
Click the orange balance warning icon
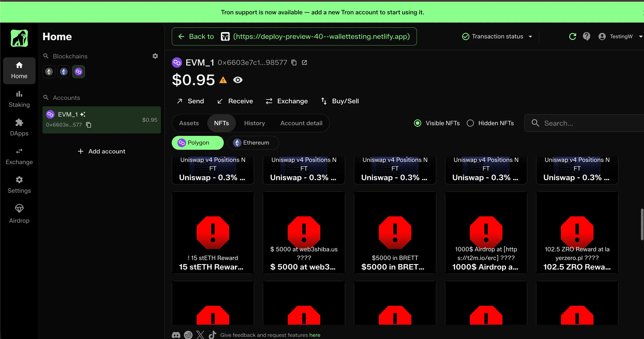[x=223, y=80]
